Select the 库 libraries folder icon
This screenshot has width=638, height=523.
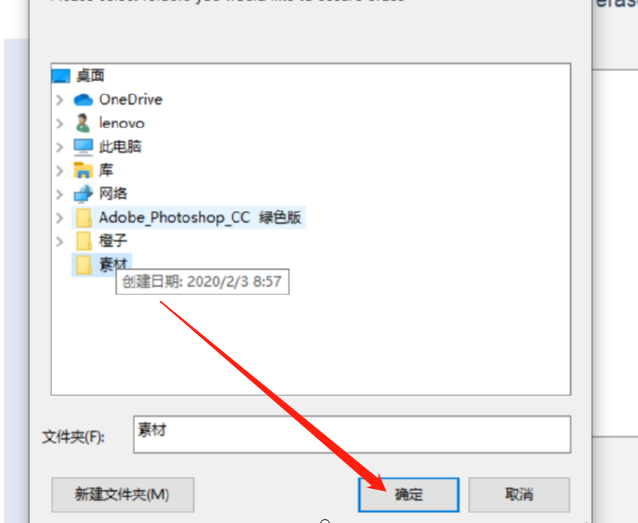(x=83, y=170)
